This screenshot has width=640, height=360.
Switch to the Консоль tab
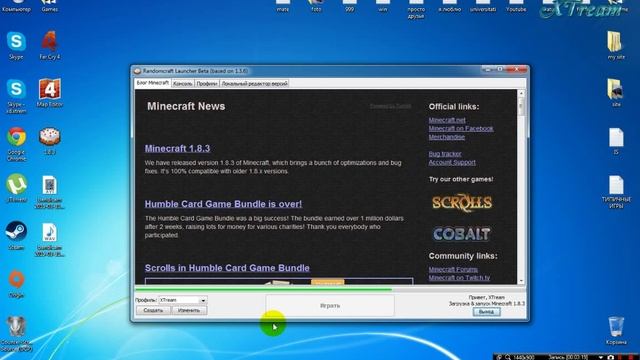coord(182,83)
